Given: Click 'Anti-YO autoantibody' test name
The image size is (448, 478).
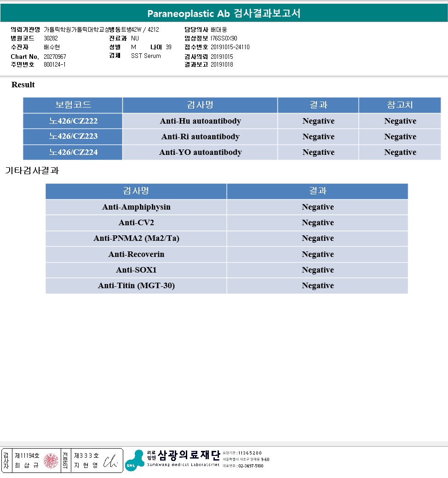Looking at the screenshot, I should (x=201, y=152).
